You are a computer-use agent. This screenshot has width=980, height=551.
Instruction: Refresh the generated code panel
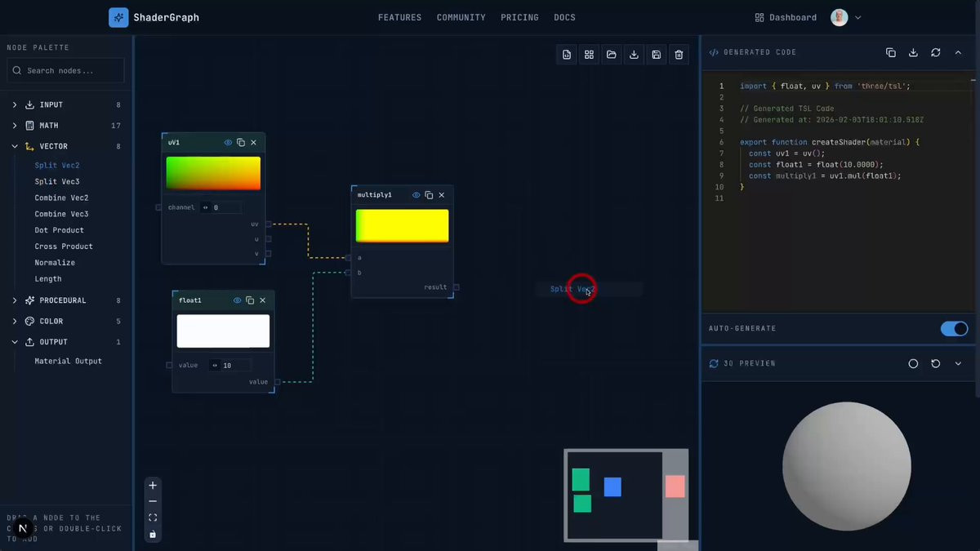(936, 52)
